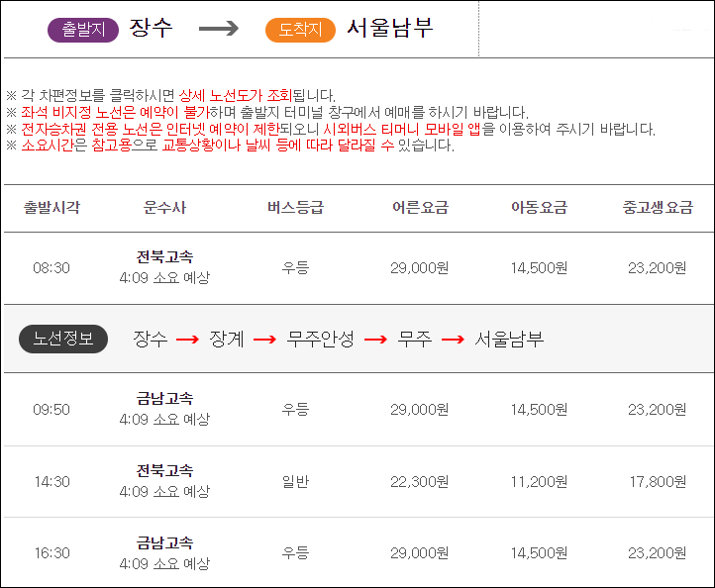Click red arrow between 장수 and 장계
The image size is (715, 588).
click(x=187, y=340)
